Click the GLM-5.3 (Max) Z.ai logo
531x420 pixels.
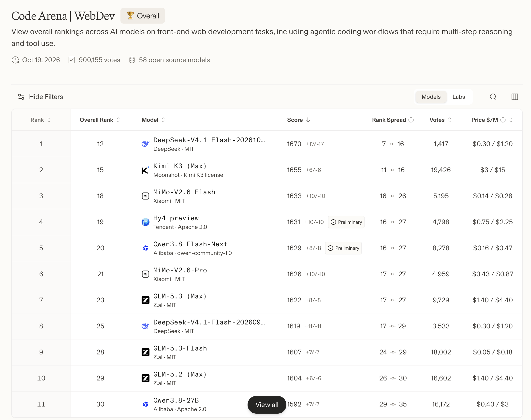pos(145,300)
